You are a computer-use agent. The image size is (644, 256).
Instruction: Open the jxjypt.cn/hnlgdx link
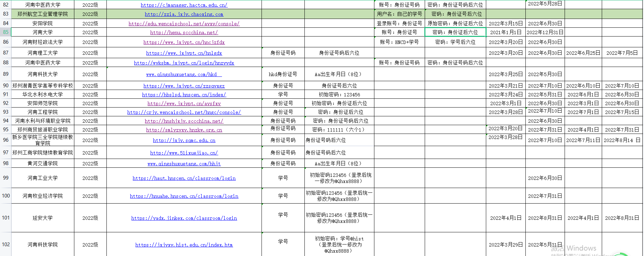coord(184,53)
